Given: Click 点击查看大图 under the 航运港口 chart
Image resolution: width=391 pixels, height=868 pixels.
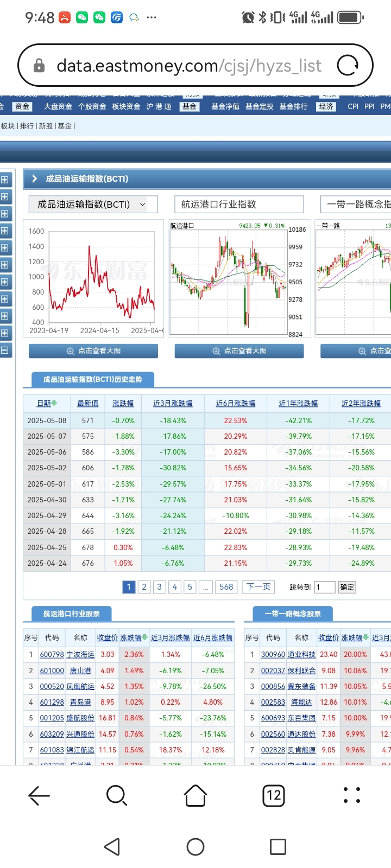Looking at the screenshot, I should click(x=239, y=351).
